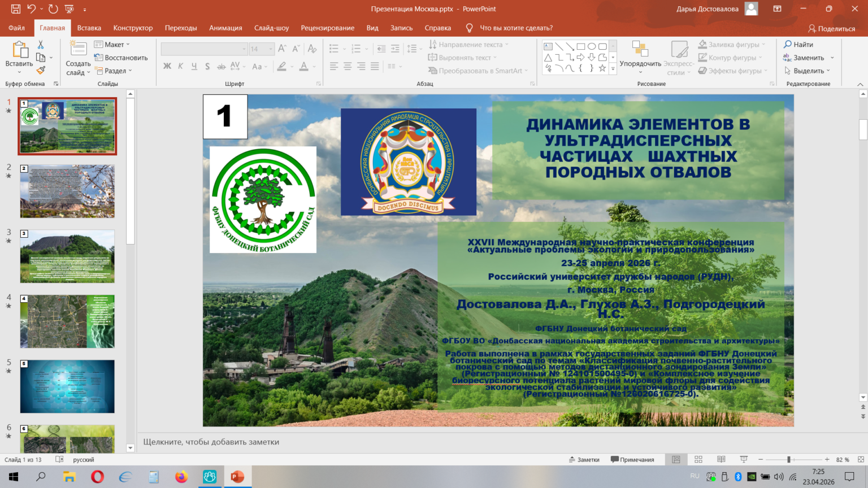Open the Insert (Вставка) tab
This screenshot has width=868, height=488.
pyautogui.click(x=89, y=28)
